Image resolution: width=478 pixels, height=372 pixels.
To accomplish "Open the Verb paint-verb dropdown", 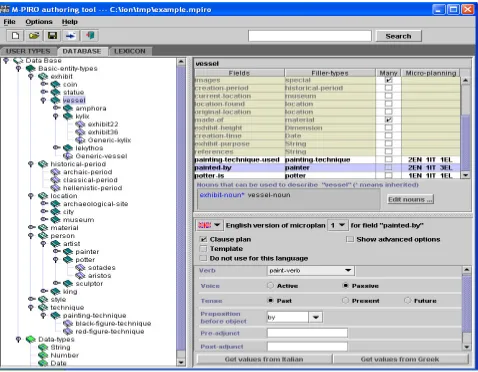I will coord(311,270).
